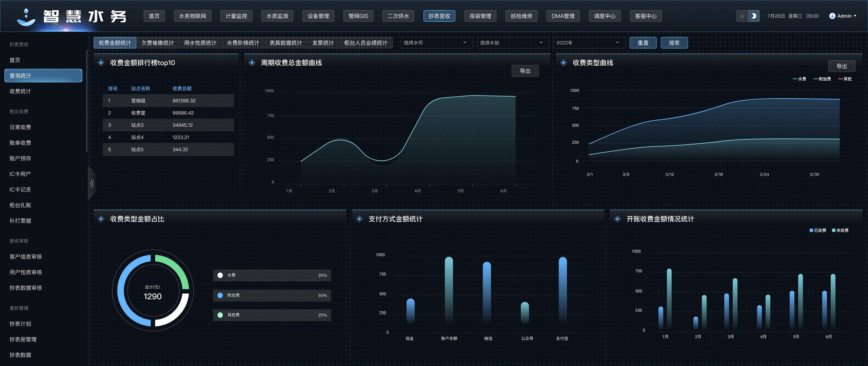Open the 选择水司 dropdown
Image resolution: width=868 pixels, height=366 pixels.
tap(436, 43)
